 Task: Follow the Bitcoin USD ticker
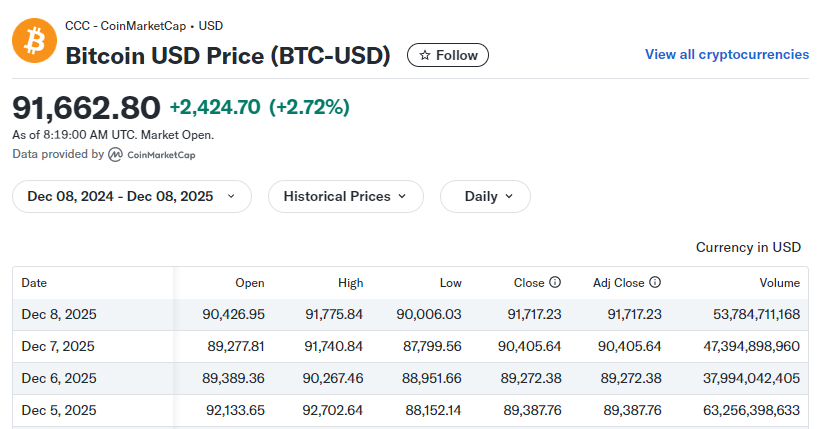pos(448,55)
